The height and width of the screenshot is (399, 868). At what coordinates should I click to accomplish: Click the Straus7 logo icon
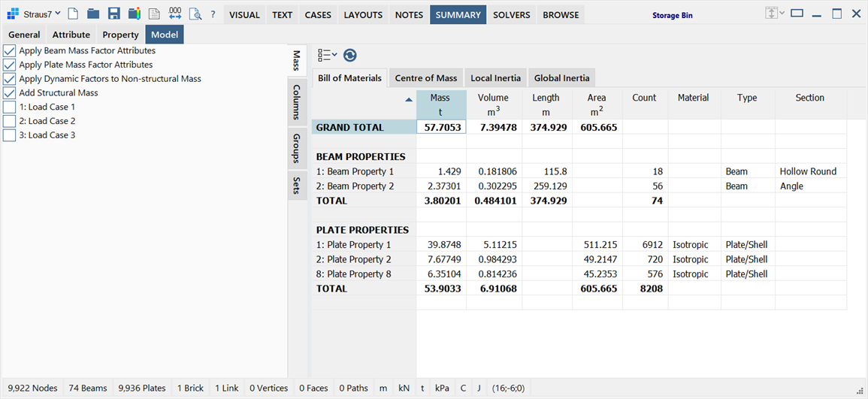pyautogui.click(x=12, y=14)
